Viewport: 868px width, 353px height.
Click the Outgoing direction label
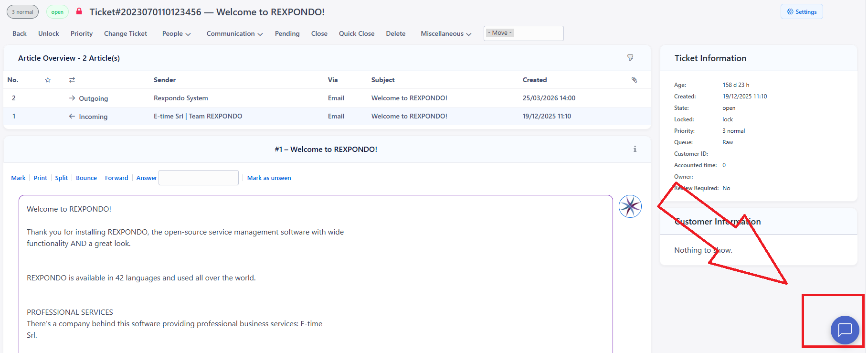[x=94, y=98]
